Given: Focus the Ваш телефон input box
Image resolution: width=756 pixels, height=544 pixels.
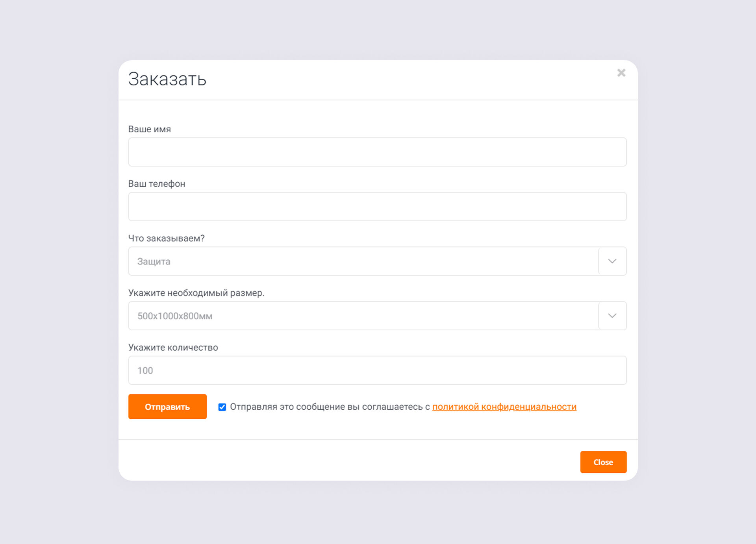Looking at the screenshot, I should coord(377,207).
